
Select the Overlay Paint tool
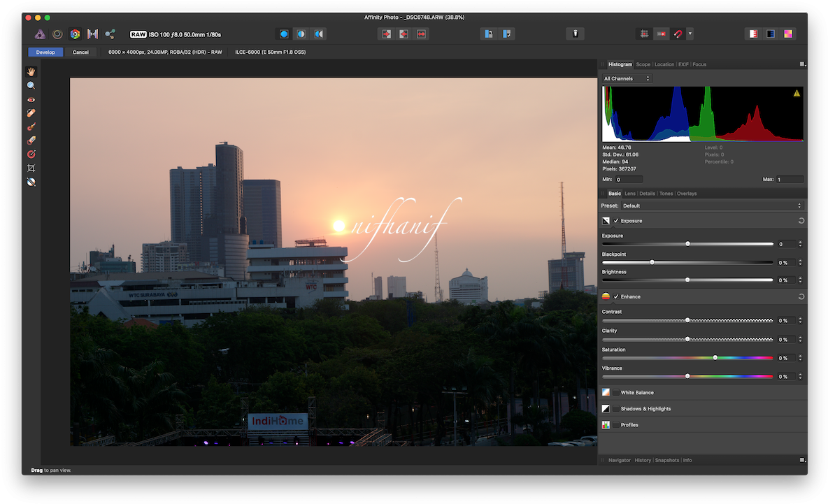pyautogui.click(x=31, y=127)
